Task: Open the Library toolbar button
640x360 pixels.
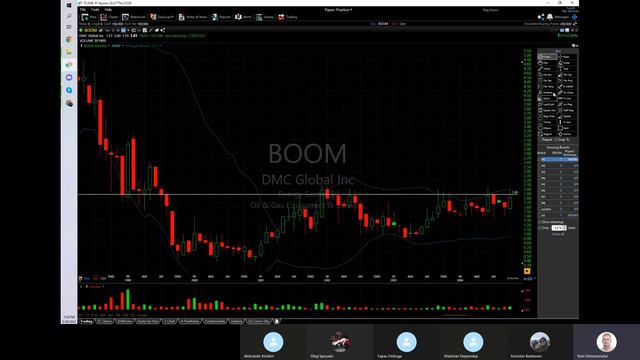Action: [x=265, y=17]
